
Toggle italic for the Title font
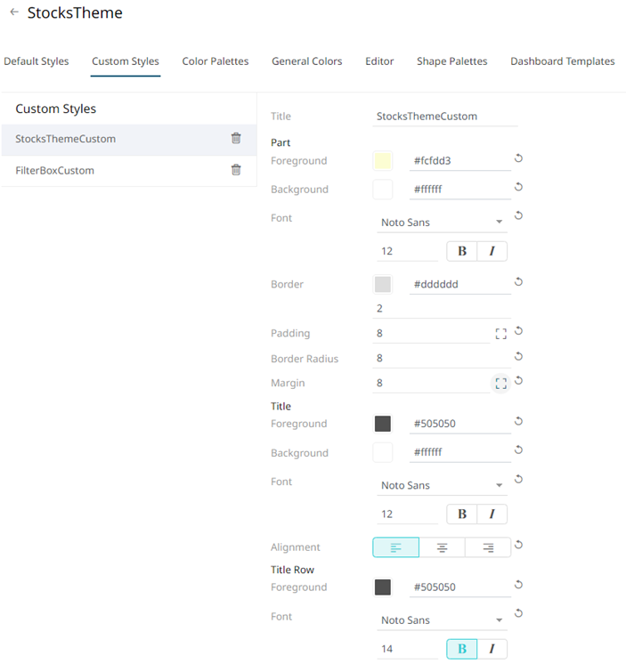(x=492, y=514)
